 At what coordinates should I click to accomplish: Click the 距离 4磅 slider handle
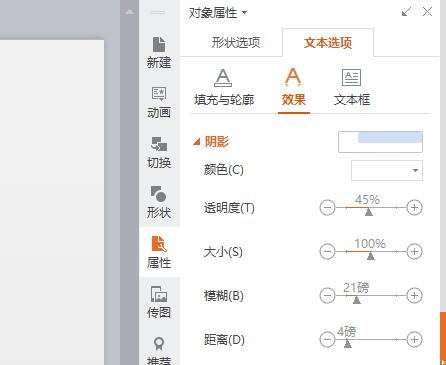click(x=348, y=343)
